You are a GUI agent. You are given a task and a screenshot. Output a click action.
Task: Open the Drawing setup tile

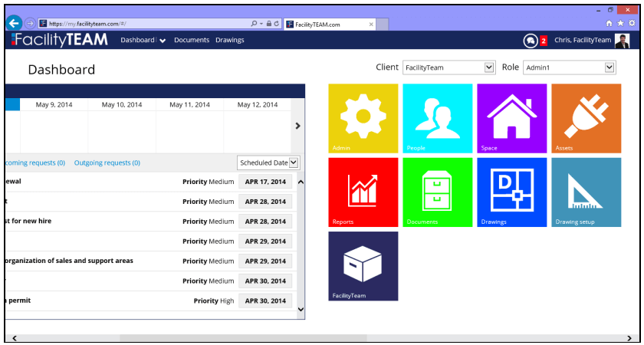pos(586,192)
